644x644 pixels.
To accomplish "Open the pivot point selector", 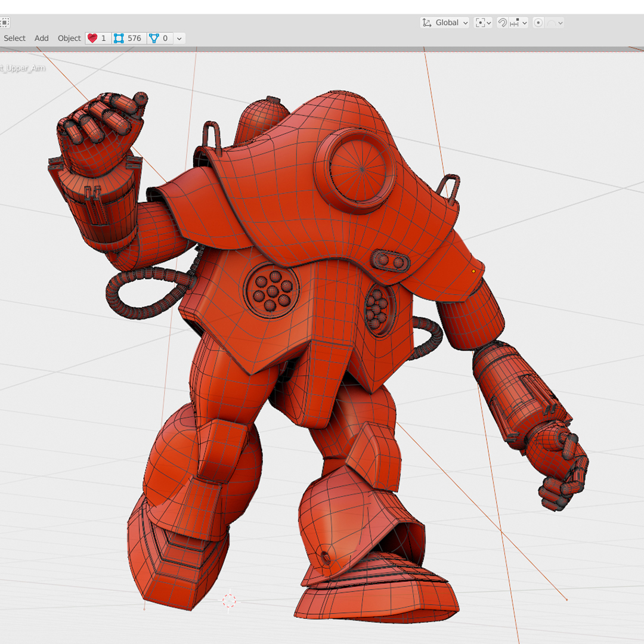I will 483,23.
